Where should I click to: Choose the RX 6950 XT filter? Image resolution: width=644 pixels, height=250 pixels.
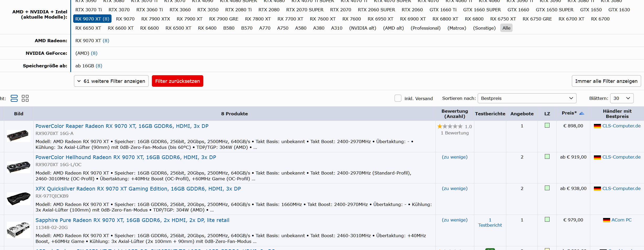point(381,19)
